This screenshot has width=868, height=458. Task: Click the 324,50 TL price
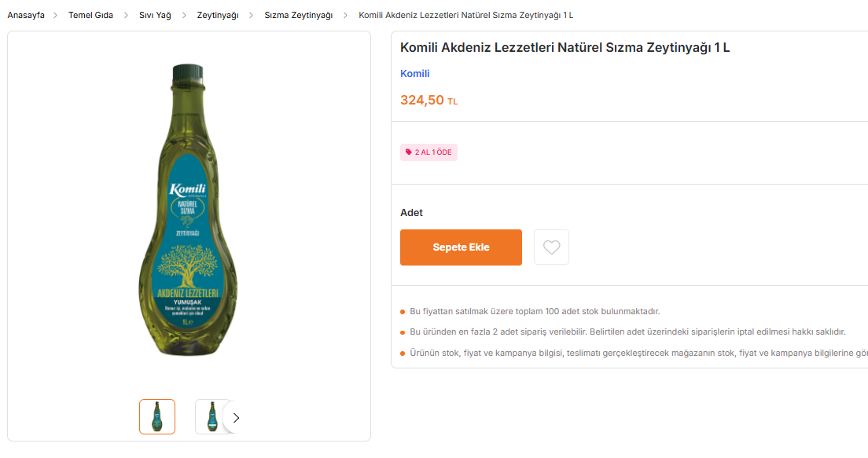(428, 101)
